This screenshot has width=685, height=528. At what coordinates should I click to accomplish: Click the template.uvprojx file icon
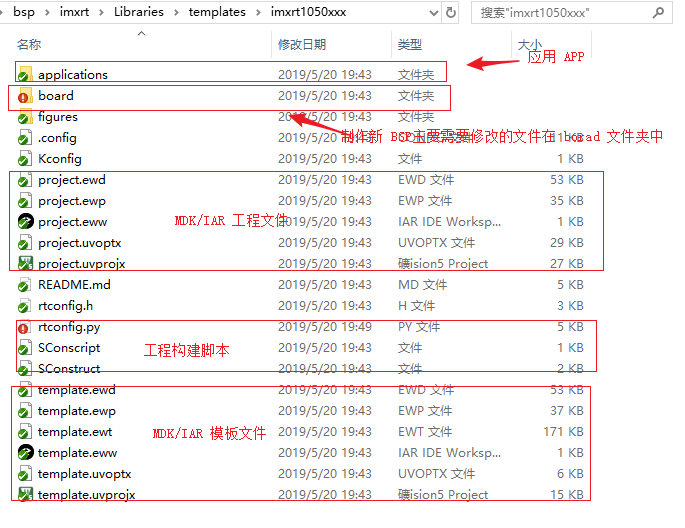[25, 495]
